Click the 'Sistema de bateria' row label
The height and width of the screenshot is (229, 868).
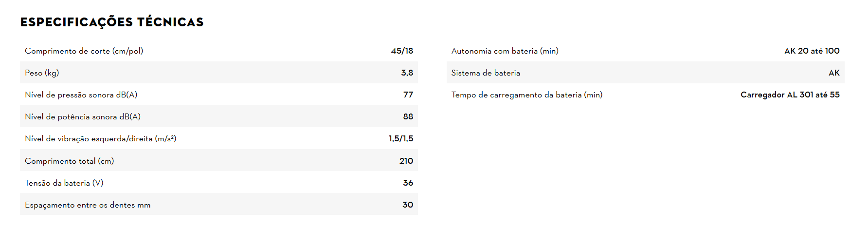[x=485, y=73]
